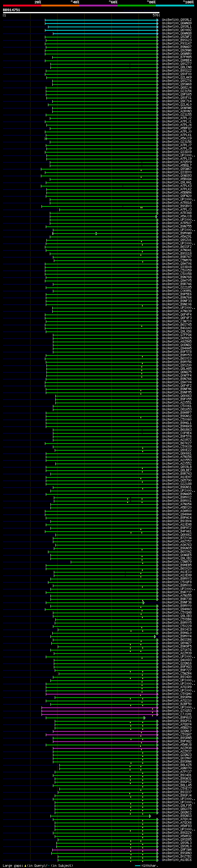Image resolution: width=197 pixels, height=868 pixels.
Task: Click label UniRef100_A2RVN3
Action: 177,111
